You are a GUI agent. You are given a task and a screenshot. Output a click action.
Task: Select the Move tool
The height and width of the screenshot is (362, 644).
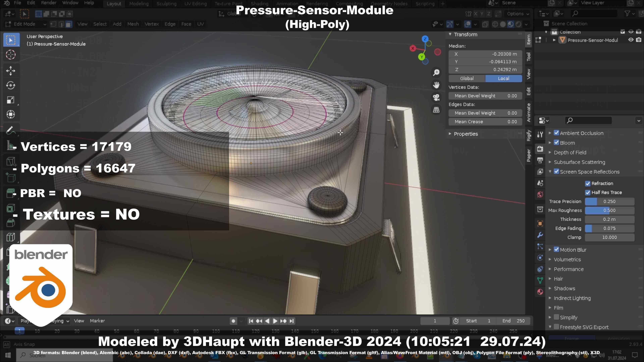pos(11,71)
